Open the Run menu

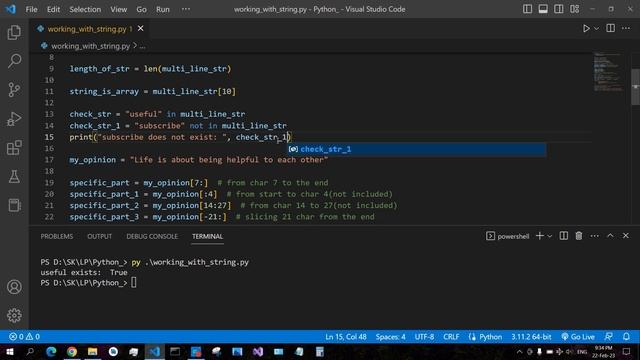pyautogui.click(x=162, y=9)
